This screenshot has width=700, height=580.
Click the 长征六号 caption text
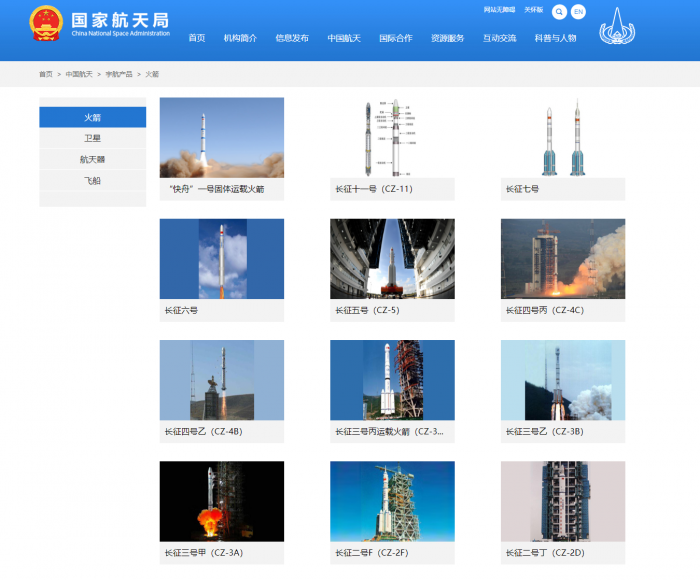click(x=181, y=310)
